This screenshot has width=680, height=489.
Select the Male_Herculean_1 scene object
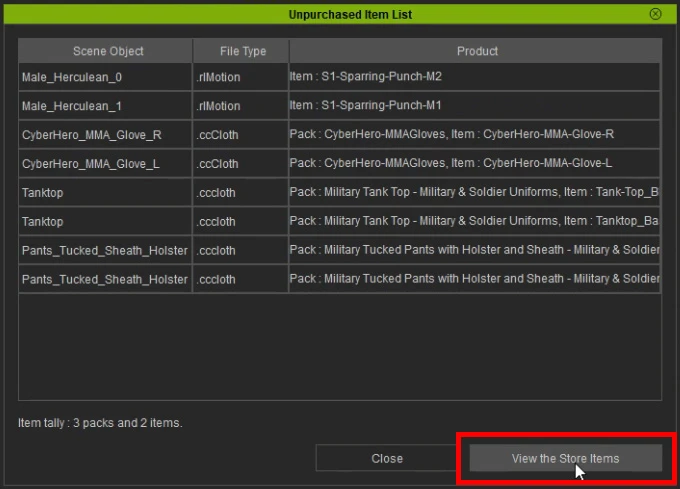click(x=106, y=105)
